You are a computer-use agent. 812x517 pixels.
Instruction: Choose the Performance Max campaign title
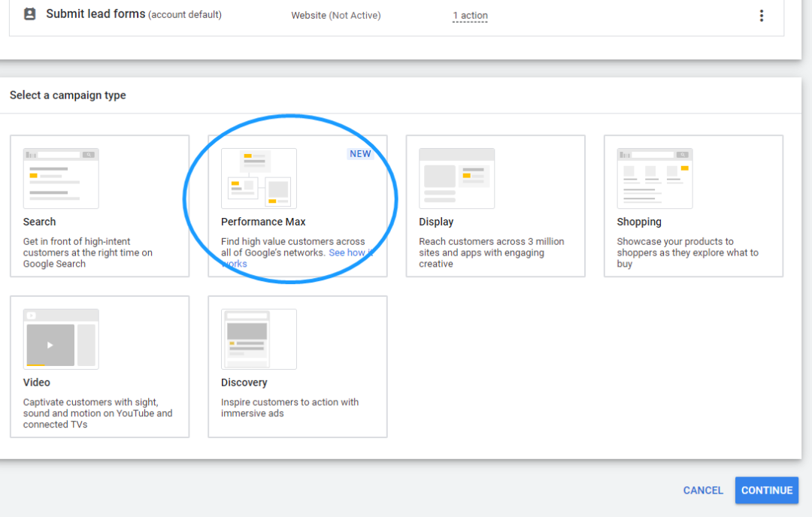pos(263,222)
